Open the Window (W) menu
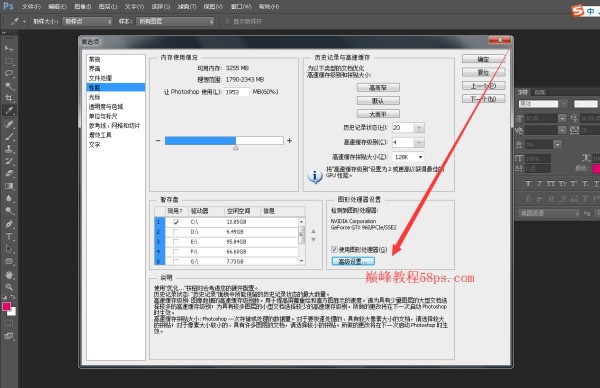 point(241,7)
